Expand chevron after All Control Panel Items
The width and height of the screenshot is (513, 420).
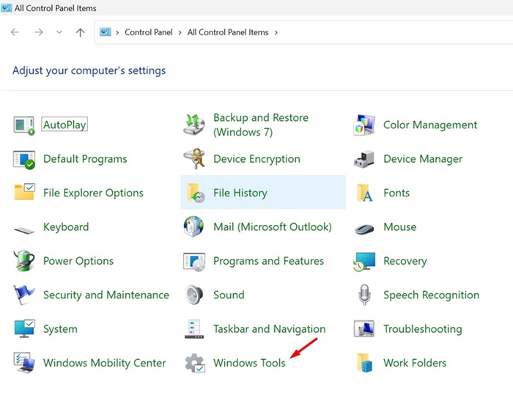click(x=276, y=33)
